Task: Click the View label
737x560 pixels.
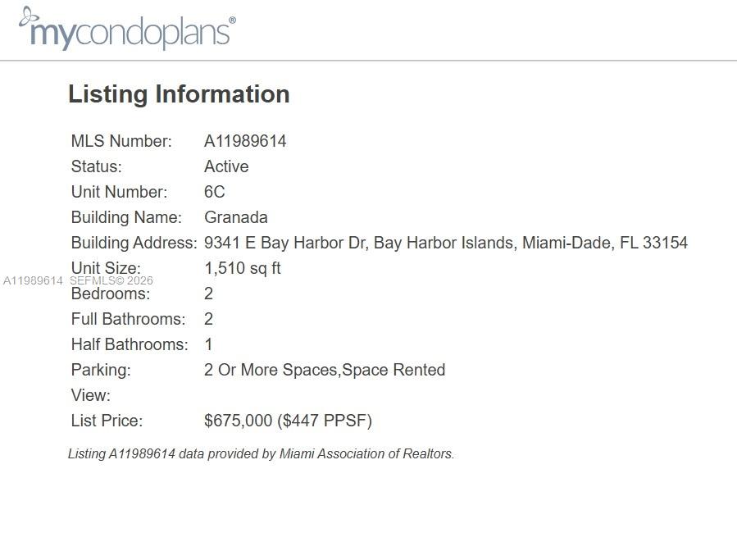Action: (90, 395)
